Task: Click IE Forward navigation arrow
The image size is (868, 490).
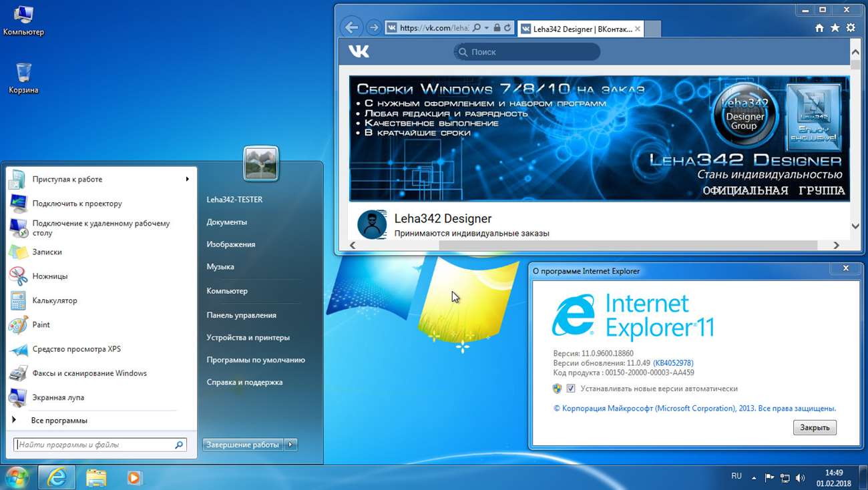Action: click(374, 28)
